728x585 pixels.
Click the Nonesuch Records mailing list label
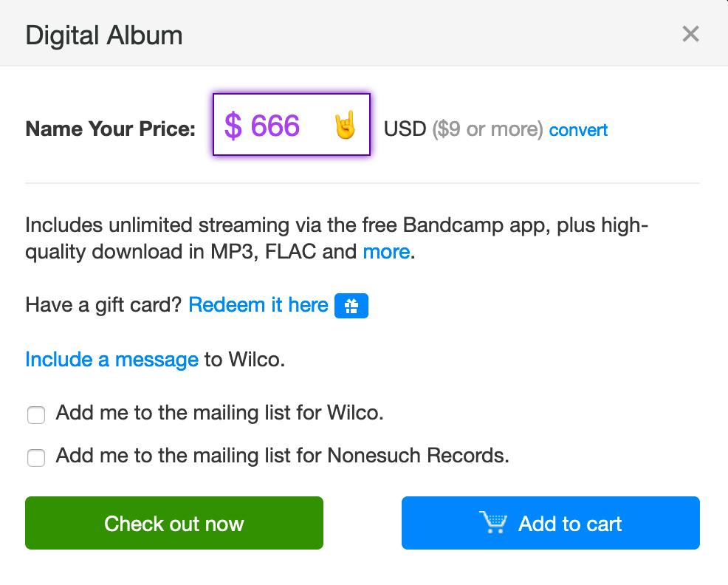(x=282, y=455)
